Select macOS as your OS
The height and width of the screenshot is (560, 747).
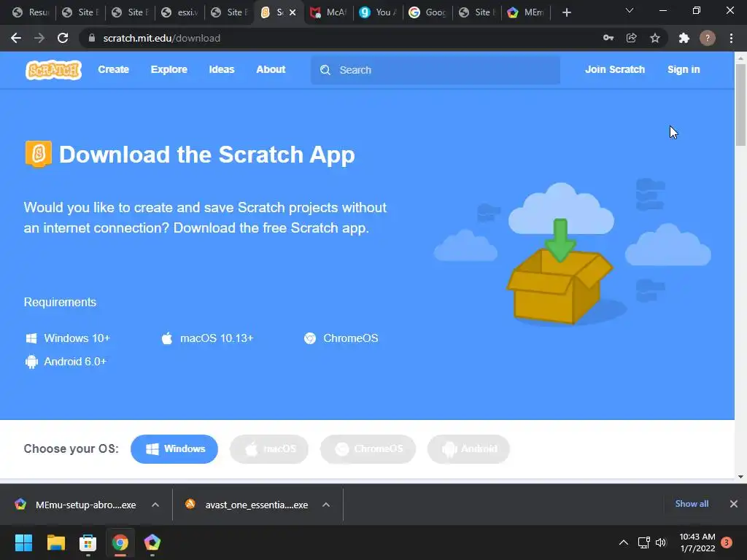point(269,449)
